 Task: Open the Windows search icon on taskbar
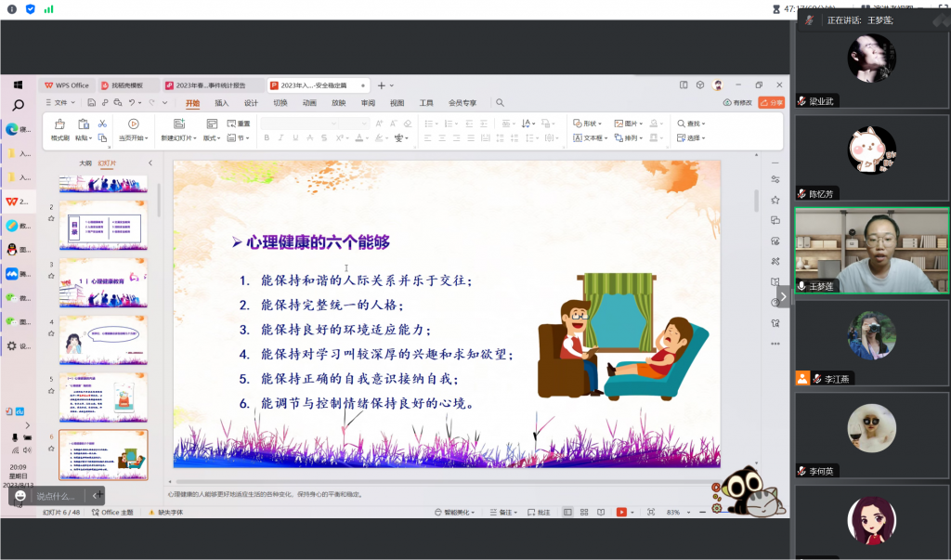(18, 106)
